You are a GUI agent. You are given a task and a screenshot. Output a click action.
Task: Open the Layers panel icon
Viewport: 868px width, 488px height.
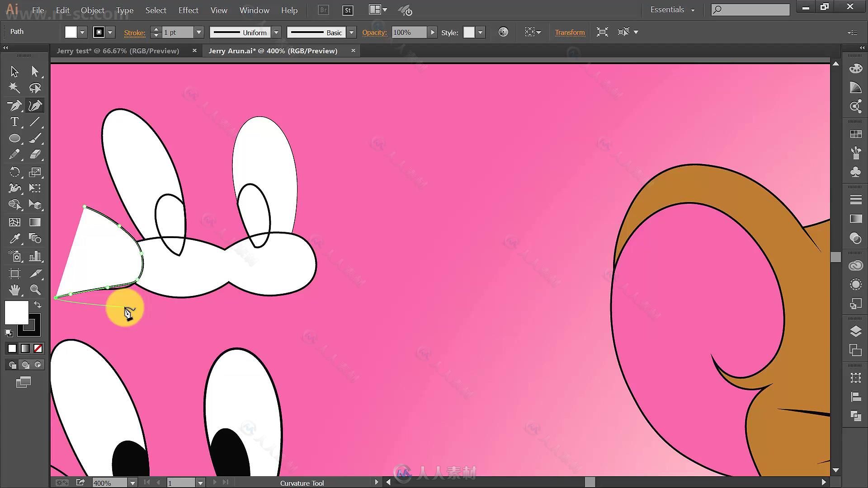pyautogui.click(x=855, y=331)
